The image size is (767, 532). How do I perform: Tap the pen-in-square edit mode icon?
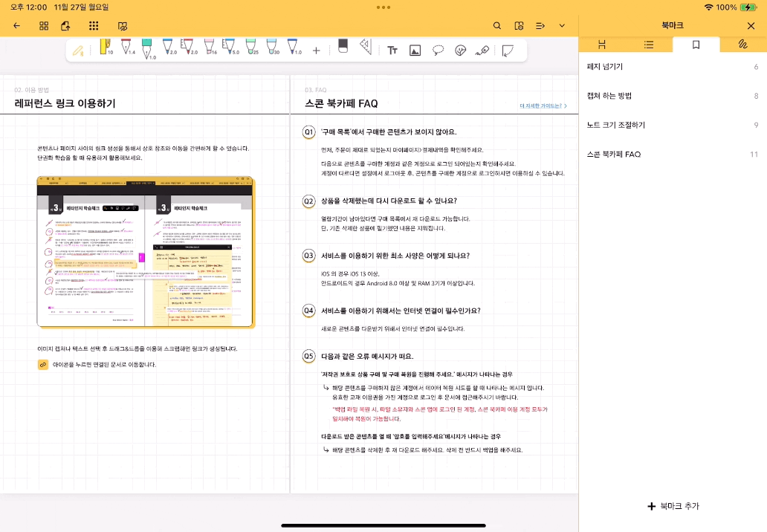[123, 26]
